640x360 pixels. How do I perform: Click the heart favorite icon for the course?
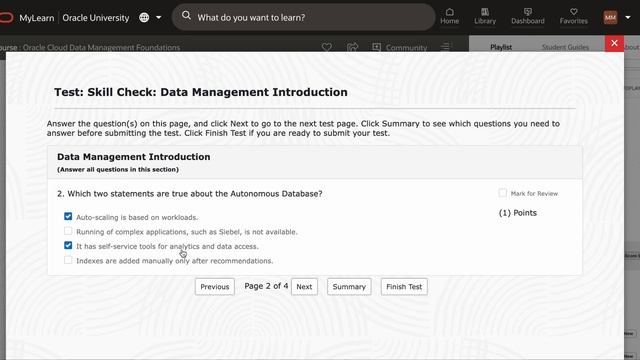click(x=327, y=47)
